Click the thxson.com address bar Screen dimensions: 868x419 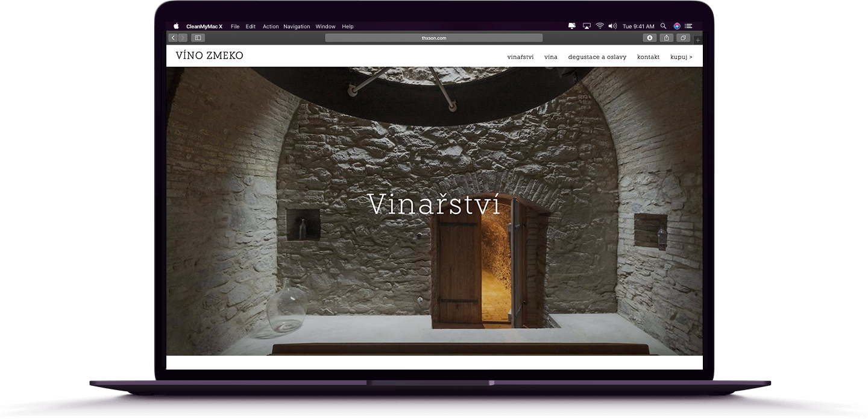(x=434, y=37)
